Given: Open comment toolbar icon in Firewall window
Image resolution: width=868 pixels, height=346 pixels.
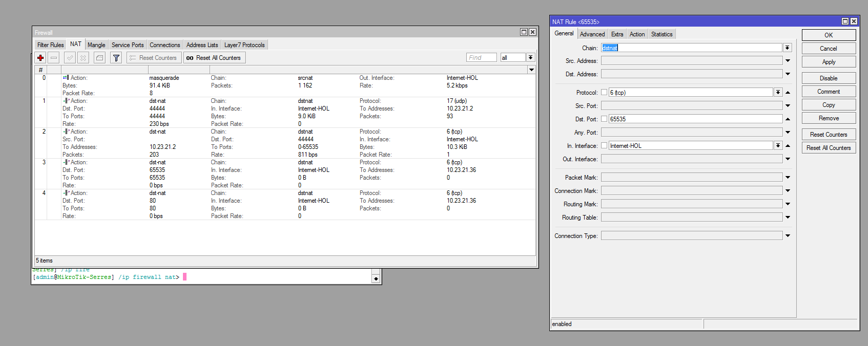Looking at the screenshot, I should 100,58.
